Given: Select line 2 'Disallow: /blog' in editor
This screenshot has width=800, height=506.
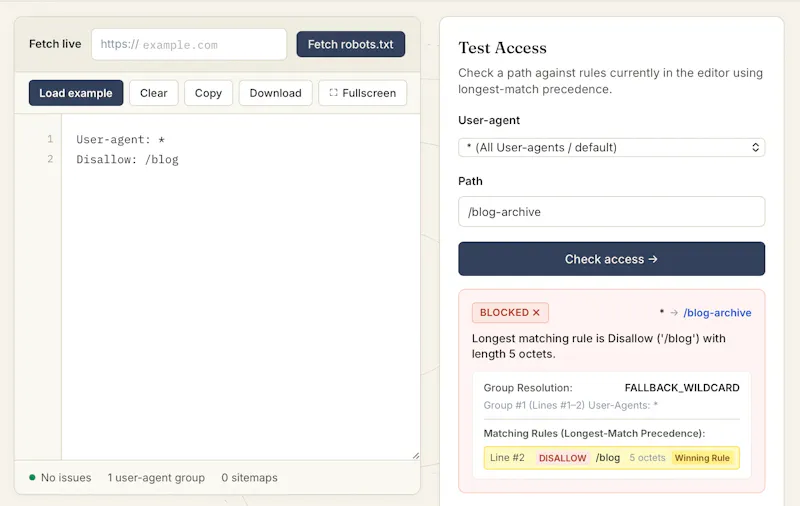Looking at the screenshot, I should 128,160.
